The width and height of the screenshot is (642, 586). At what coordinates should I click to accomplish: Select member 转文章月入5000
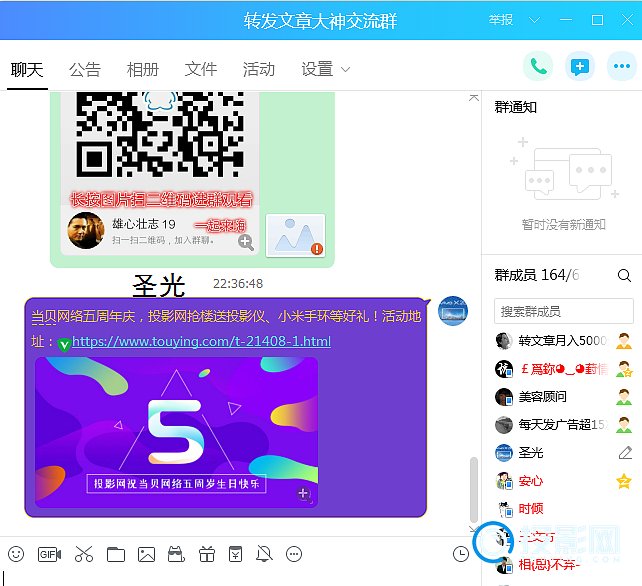click(563, 341)
